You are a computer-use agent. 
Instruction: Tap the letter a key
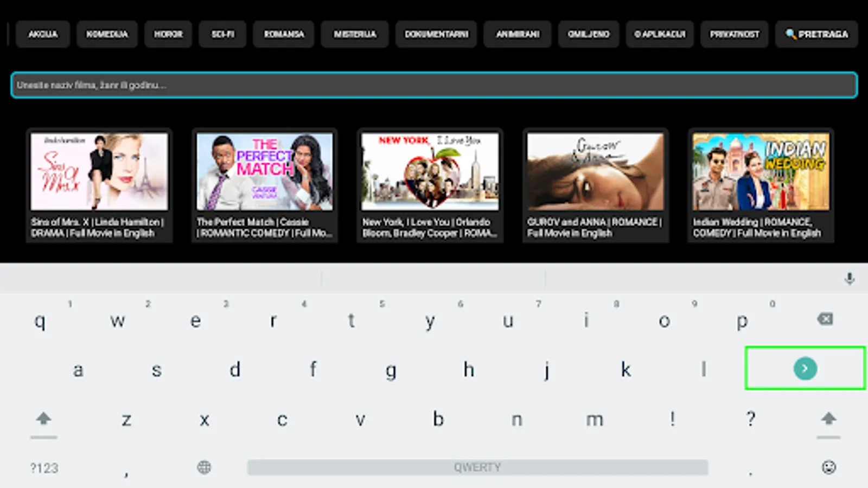click(78, 370)
